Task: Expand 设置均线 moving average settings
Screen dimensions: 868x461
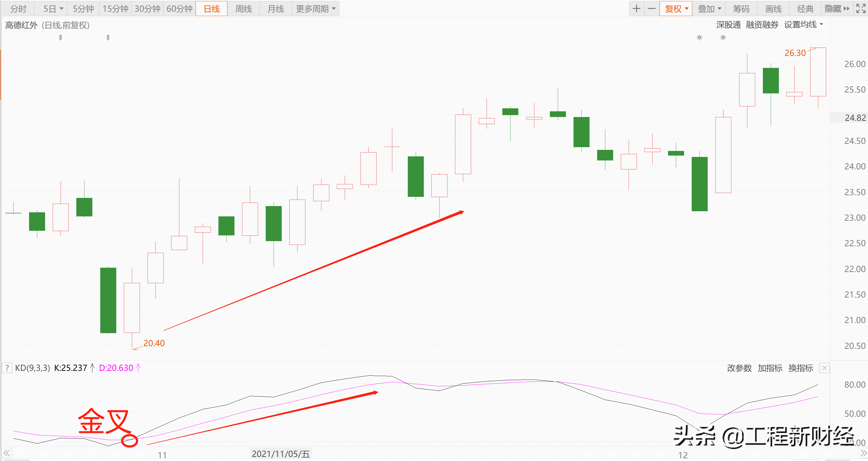Action: (803, 25)
